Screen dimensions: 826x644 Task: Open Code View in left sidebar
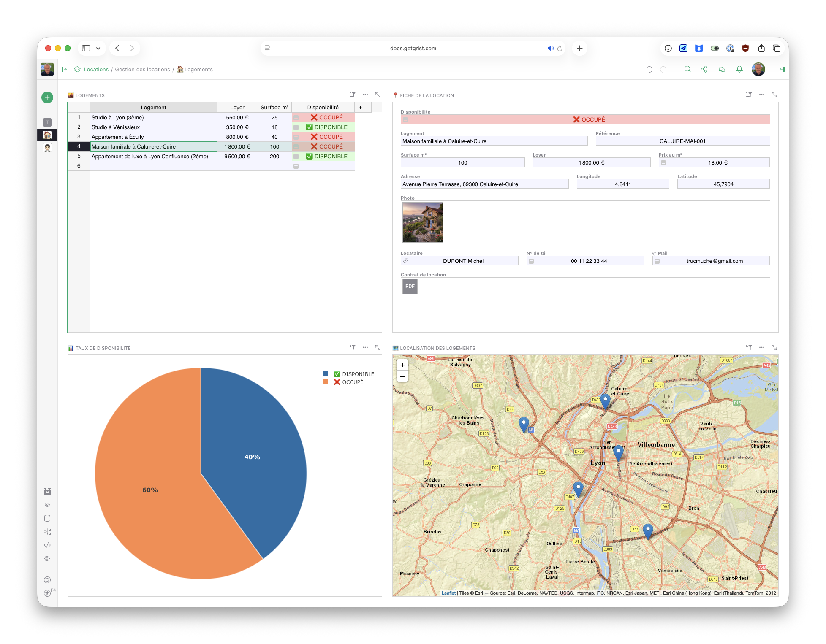47,545
